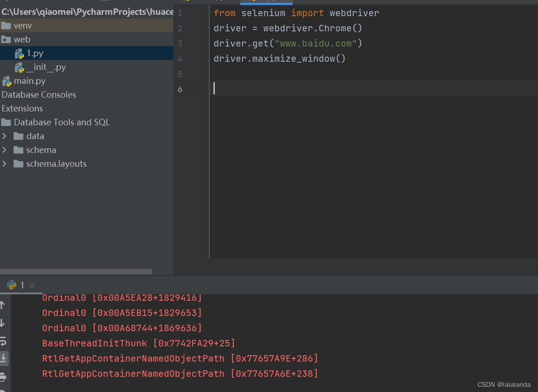Select Database Consoles entry
The image size is (538, 392).
39,94
